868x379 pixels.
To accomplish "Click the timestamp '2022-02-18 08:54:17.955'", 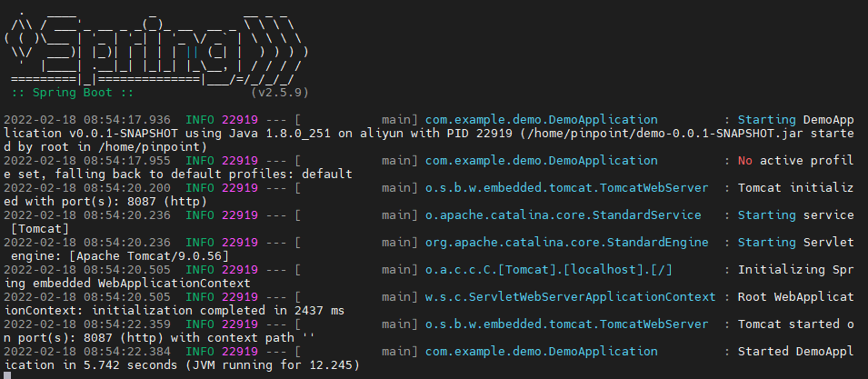I will (87, 161).
